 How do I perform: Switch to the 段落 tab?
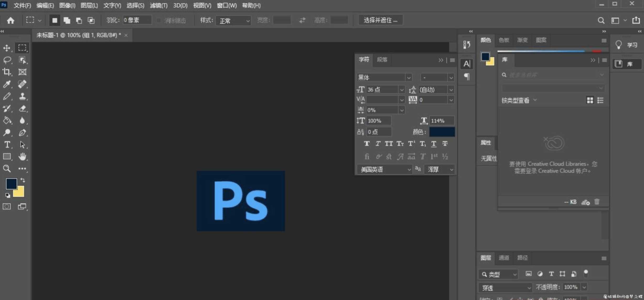382,59
